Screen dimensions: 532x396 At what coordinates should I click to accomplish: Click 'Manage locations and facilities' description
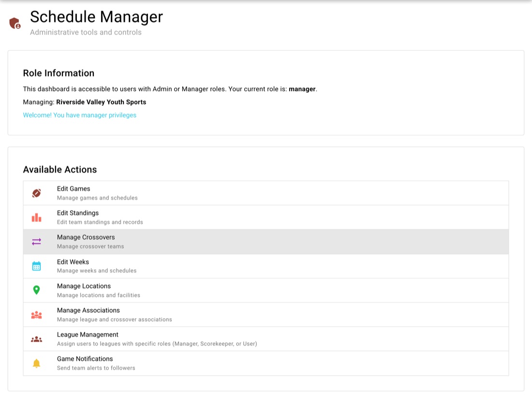[99, 295]
